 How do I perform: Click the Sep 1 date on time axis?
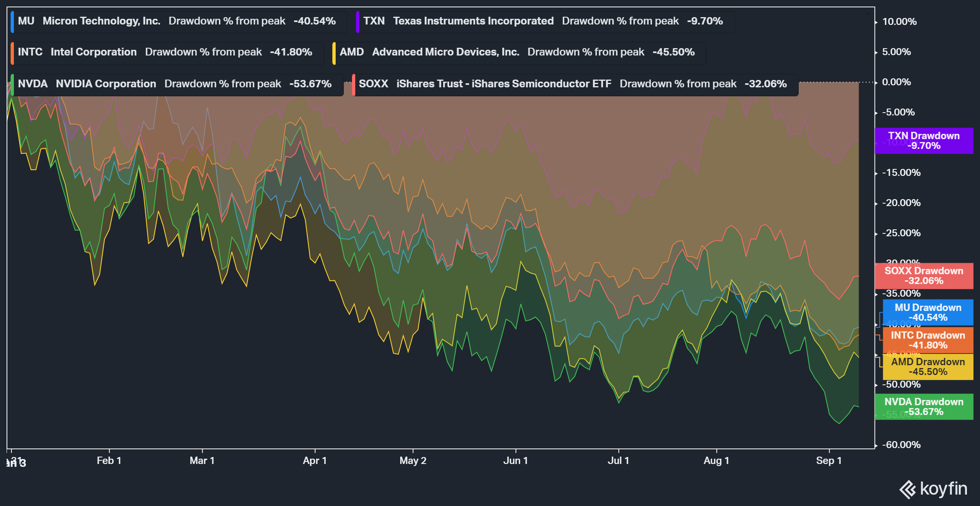point(829,461)
